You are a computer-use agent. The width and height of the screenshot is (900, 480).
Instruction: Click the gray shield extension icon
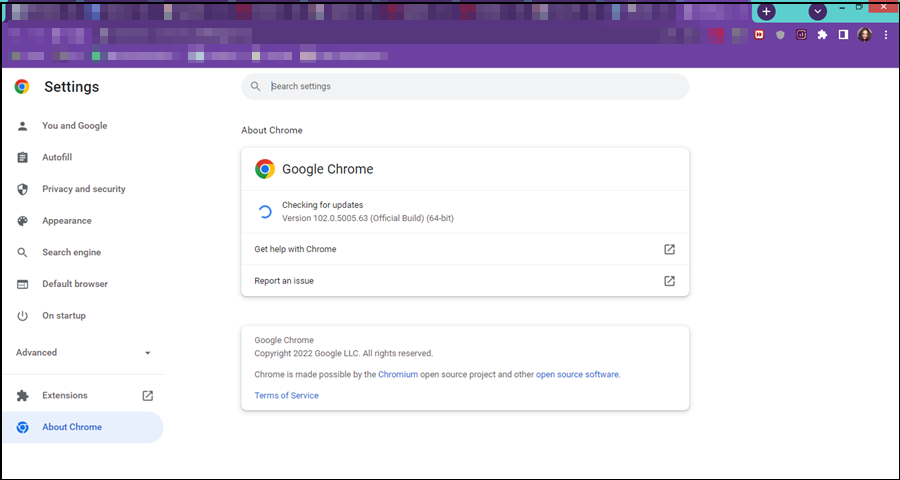point(780,34)
